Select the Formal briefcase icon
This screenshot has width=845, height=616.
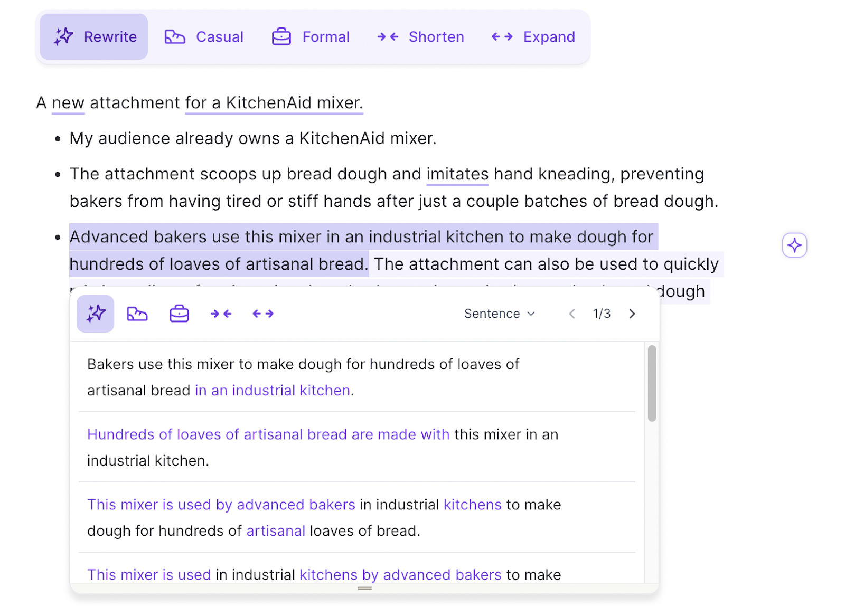tap(281, 36)
